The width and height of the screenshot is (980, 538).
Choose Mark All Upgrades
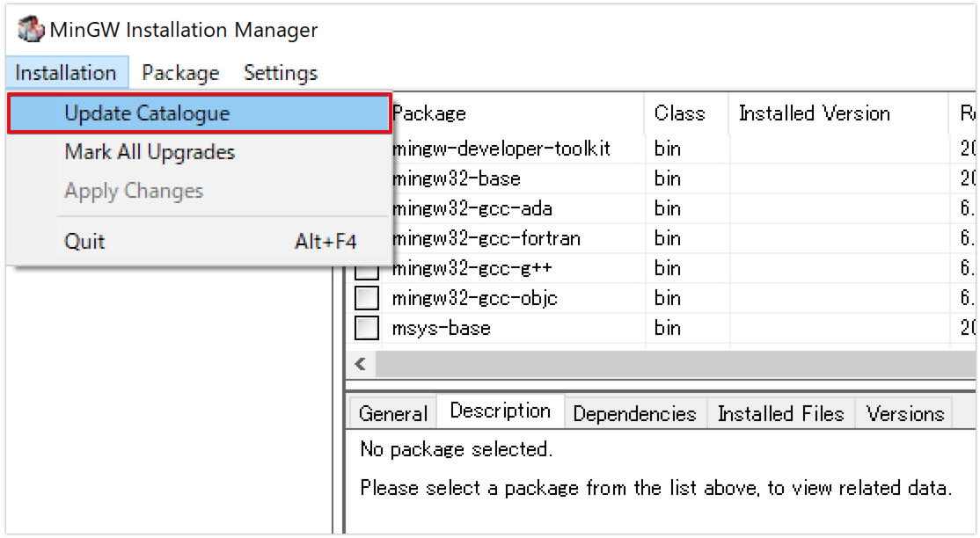150,152
